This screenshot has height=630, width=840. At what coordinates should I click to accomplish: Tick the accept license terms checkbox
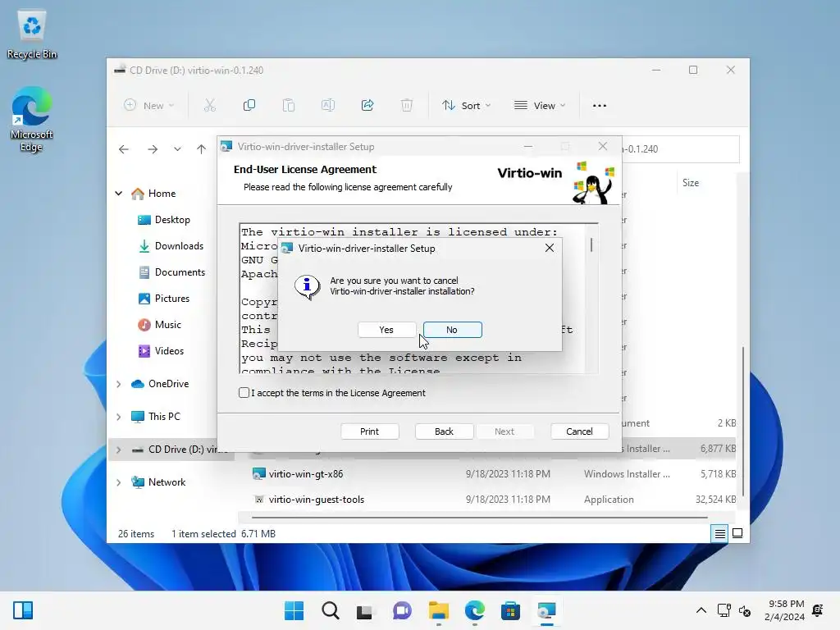(x=244, y=393)
